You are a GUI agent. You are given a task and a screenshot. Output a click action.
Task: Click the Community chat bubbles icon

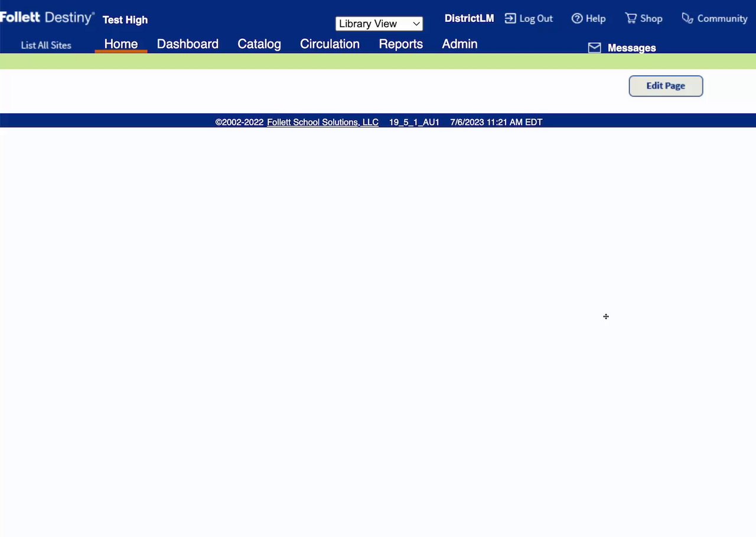pos(687,18)
